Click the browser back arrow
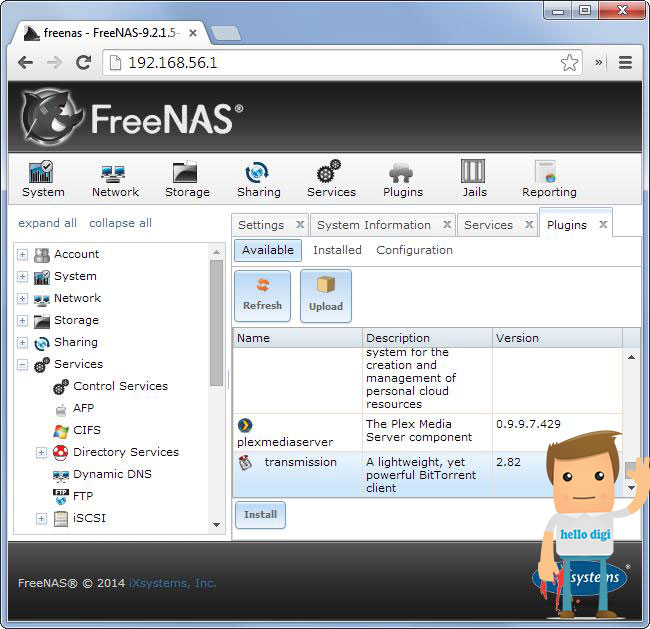Viewport: 650px width, 629px height. point(26,63)
